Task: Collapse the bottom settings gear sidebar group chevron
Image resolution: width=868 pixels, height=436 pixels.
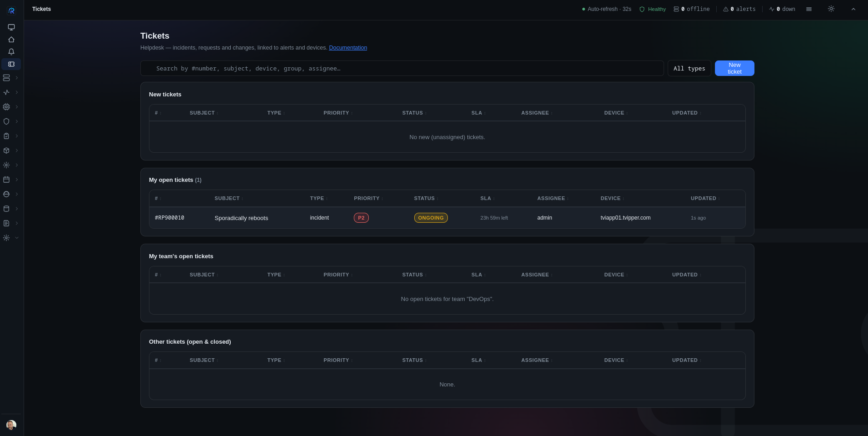Action: coord(17,238)
